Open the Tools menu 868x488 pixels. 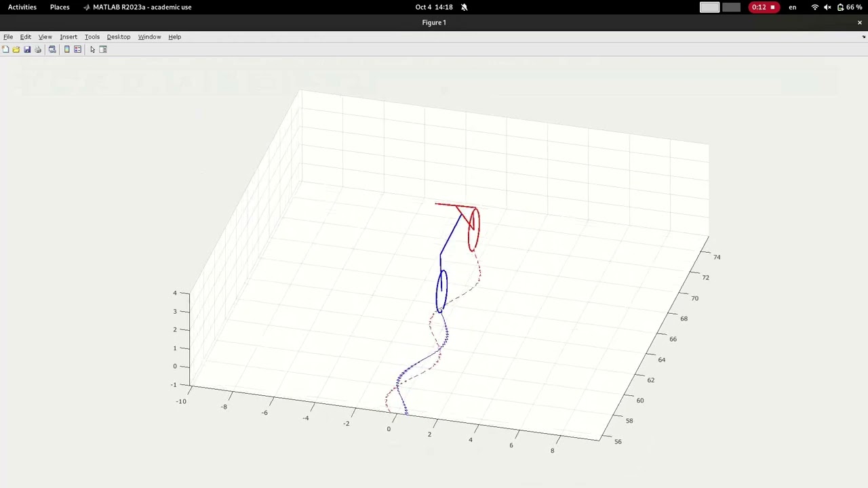[x=92, y=37]
